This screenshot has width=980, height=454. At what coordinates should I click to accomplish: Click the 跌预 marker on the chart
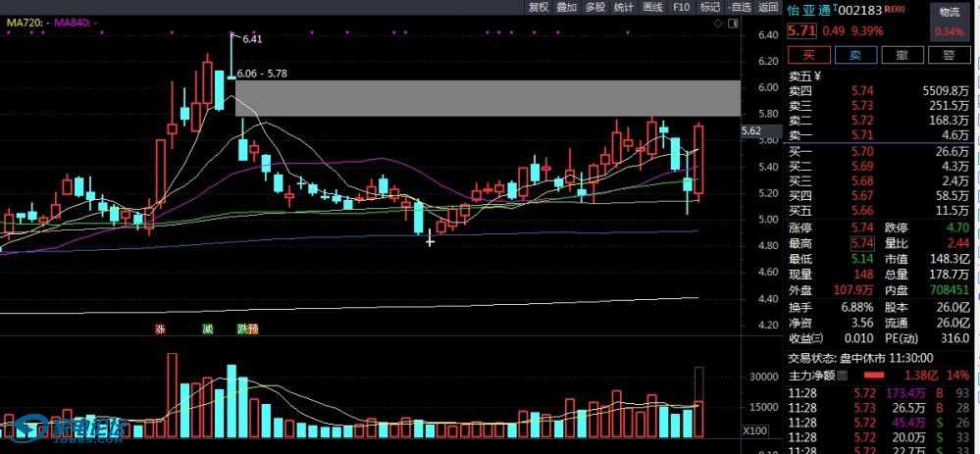pos(247,329)
